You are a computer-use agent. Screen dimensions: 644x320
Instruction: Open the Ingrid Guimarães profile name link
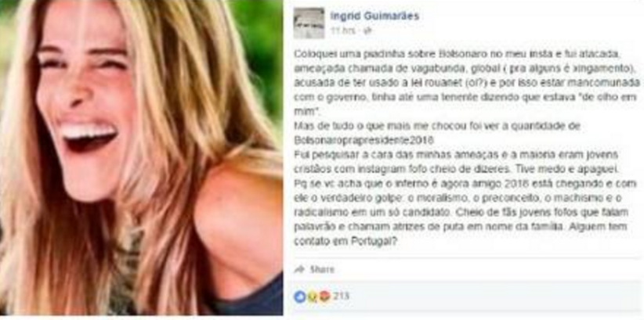[374, 16]
